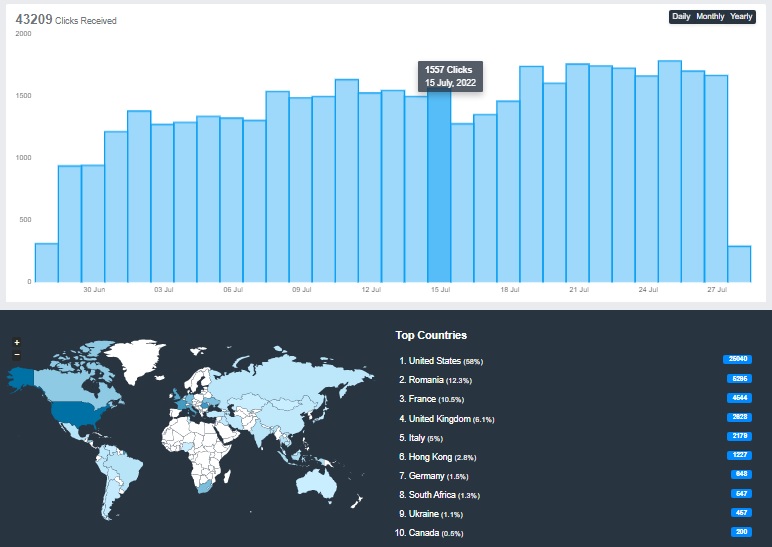Select the Yearly view button
Viewport: 772px width, 547px height.
tap(741, 17)
